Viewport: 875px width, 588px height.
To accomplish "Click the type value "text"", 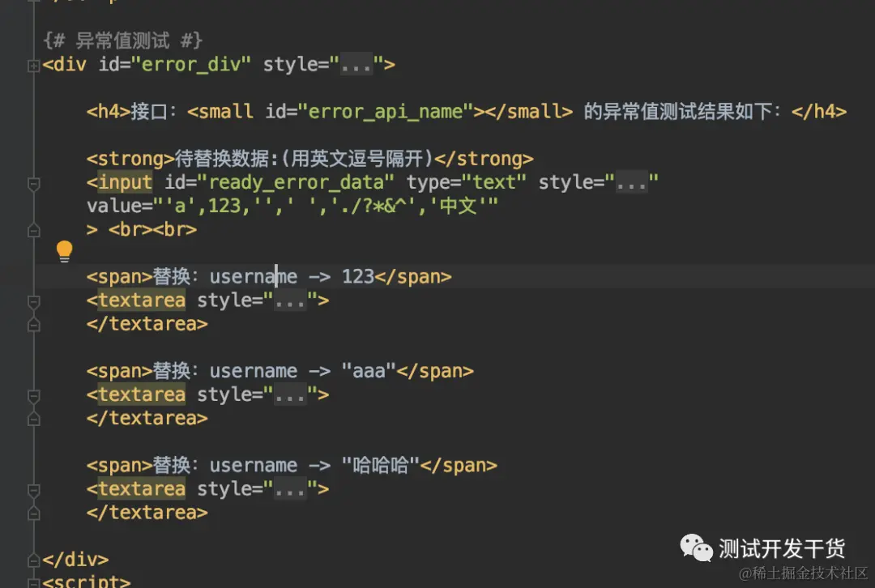I will click(x=494, y=182).
